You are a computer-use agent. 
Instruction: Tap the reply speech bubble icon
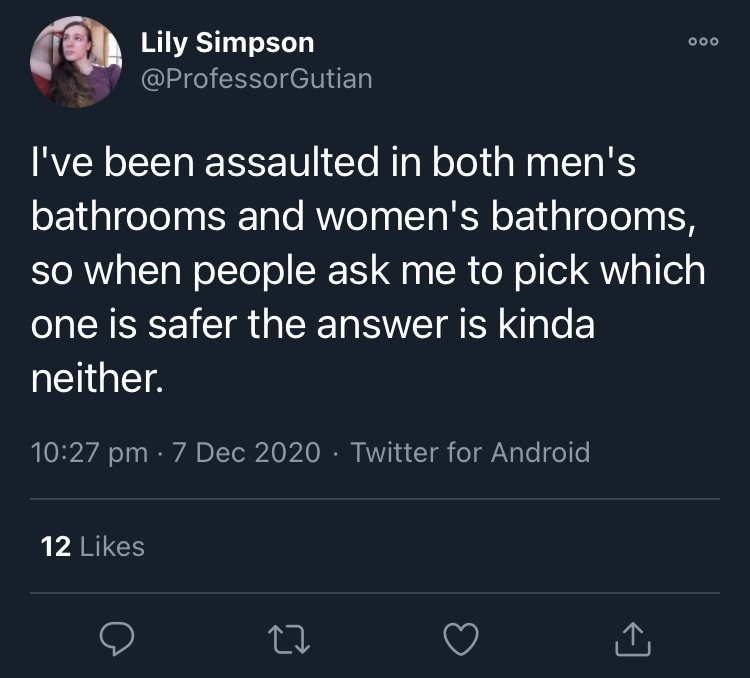(x=117, y=639)
